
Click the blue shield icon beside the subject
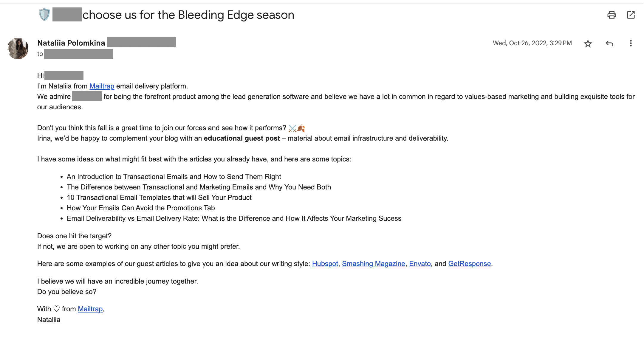pos(44,14)
